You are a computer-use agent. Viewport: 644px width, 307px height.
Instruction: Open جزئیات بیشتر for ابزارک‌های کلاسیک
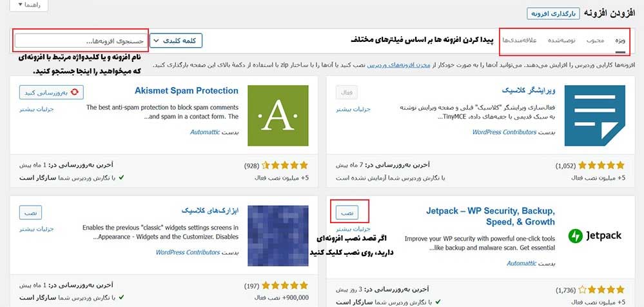[x=37, y=229]
